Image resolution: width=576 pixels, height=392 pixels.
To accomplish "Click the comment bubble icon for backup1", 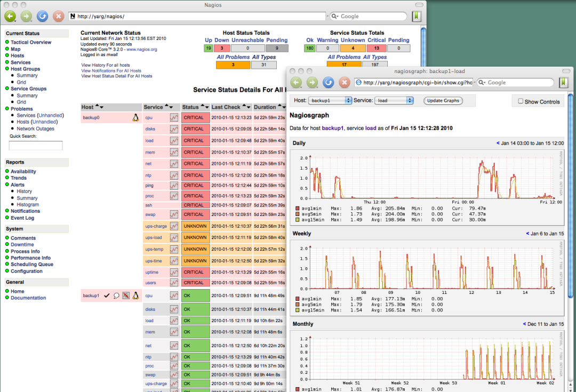I will (x=116, y=296).
